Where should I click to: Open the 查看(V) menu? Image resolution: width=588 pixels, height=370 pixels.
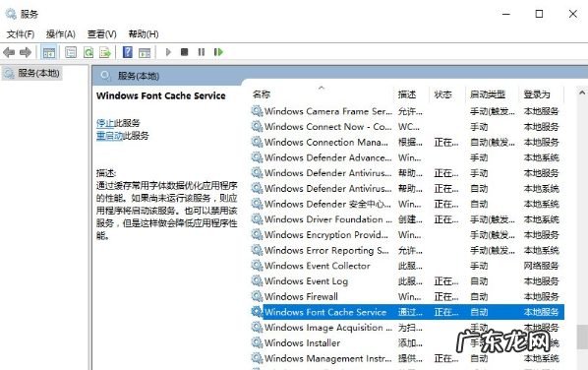pos(102,34)
